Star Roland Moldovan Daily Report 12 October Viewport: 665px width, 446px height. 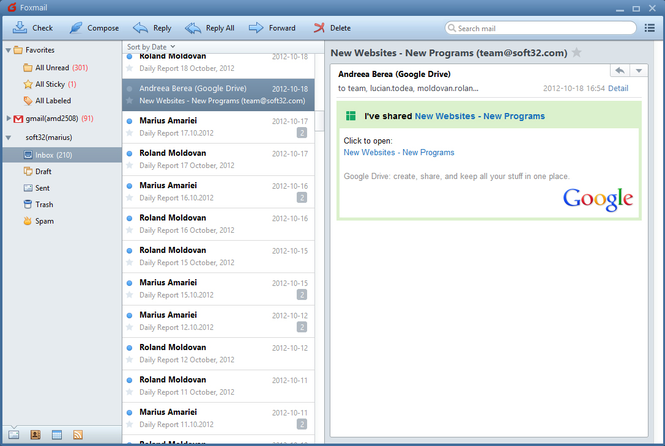pos(130,360)
